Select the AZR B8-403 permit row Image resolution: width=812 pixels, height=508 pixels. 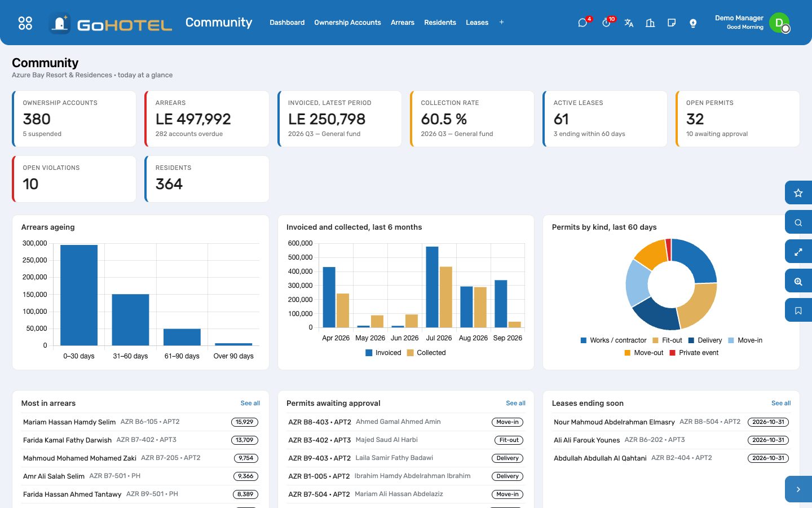point(406,422)
